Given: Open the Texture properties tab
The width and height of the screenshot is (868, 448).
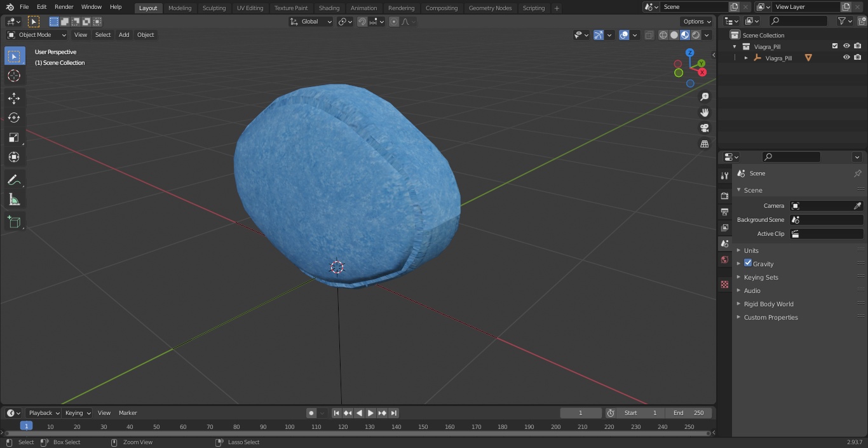Looking at the screenshot, I should pyautogui.click(x=724, y=285).
